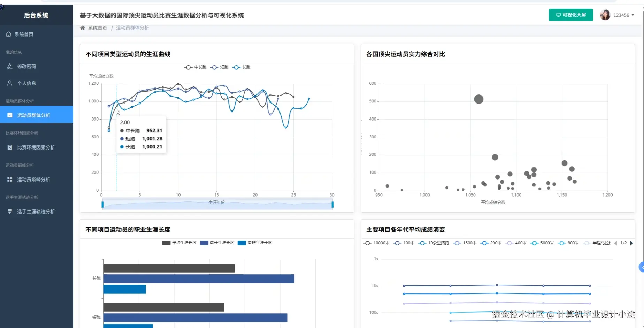This screenshot has width=644, height=328.
Task: Click the largest bubble in the scatter chart
Action: click(x=478, y=99)
